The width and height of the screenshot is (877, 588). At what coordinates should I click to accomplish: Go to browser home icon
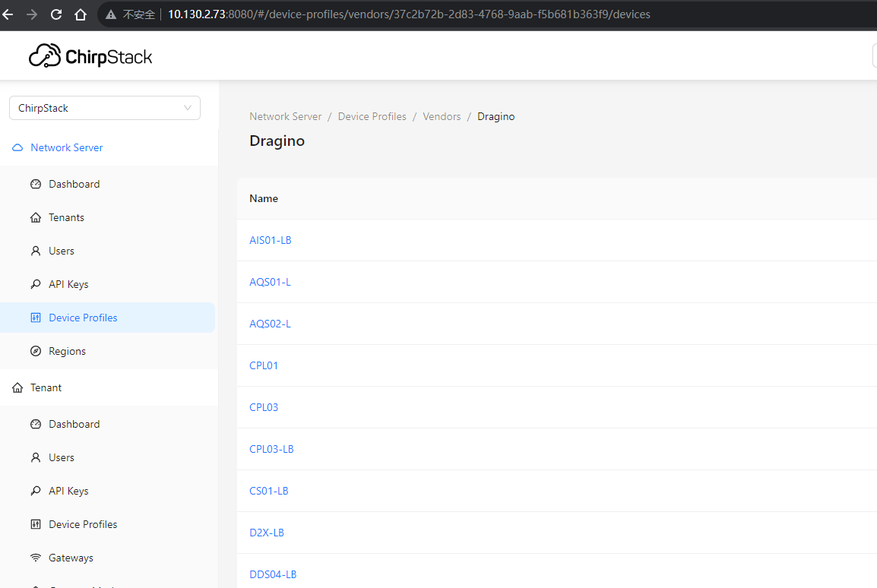pos(81,14)
